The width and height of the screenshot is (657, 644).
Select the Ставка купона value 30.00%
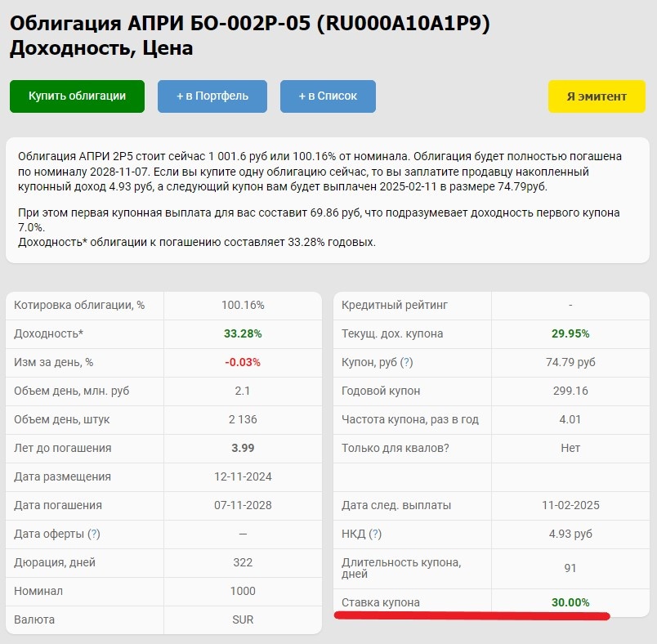(570, 602)
